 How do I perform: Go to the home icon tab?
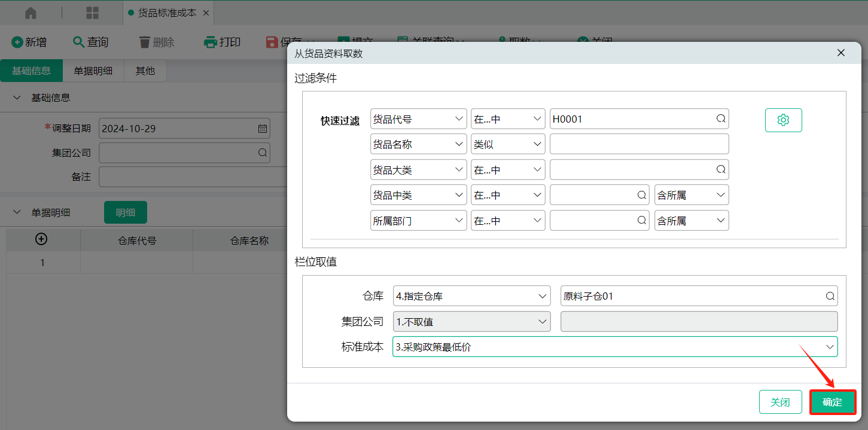pos(31,13)
